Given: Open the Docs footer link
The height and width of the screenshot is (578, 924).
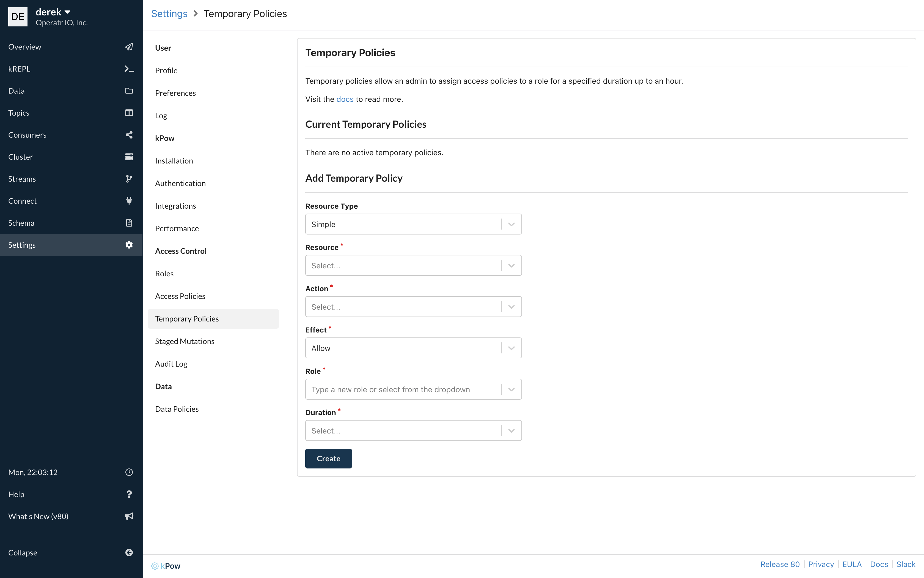Looking at the screenshot, I should point(879,564).
